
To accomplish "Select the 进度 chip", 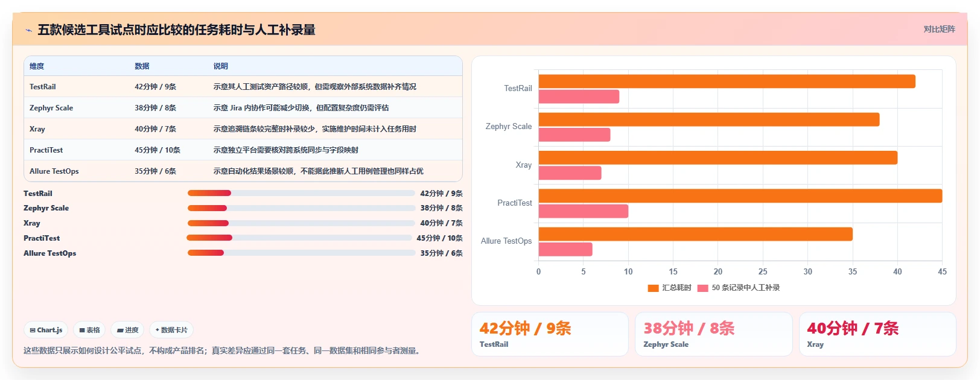I will pos(127,330).
